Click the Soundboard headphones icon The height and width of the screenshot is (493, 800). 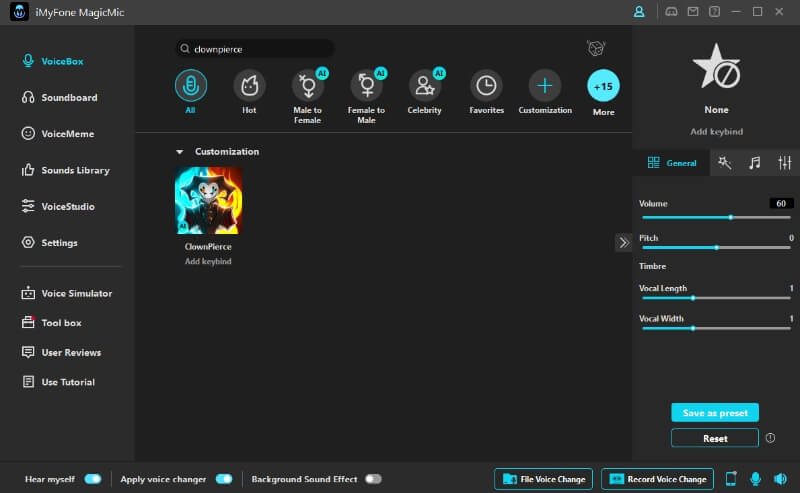pyautogui.click(x=28, y=97)
